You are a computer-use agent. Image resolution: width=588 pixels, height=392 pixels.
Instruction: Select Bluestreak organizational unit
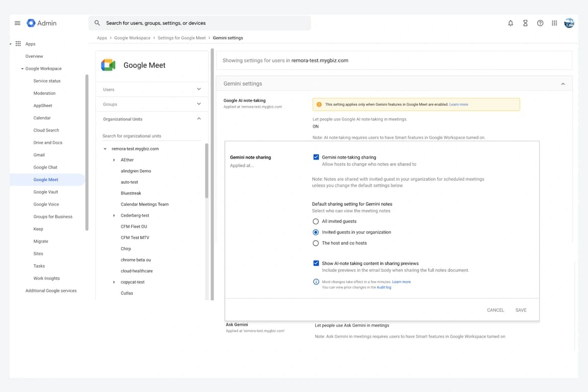[131, 194]
